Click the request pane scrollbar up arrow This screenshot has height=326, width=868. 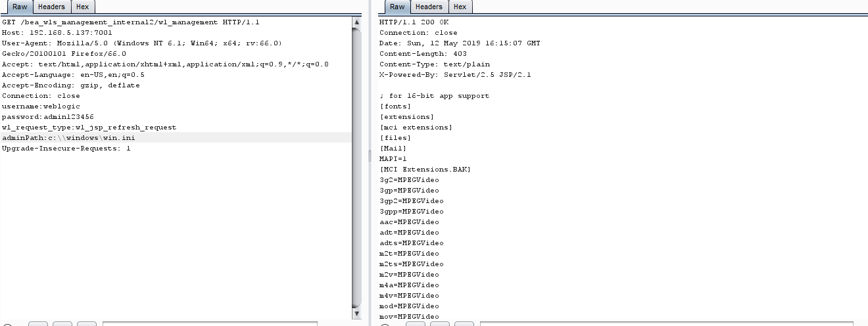click(x=356, y=22)
